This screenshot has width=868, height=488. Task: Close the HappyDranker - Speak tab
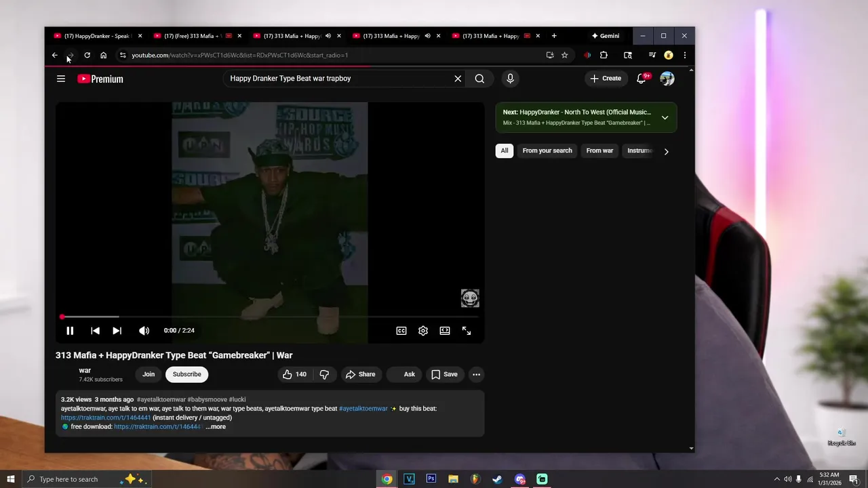[x=140, y=36]
